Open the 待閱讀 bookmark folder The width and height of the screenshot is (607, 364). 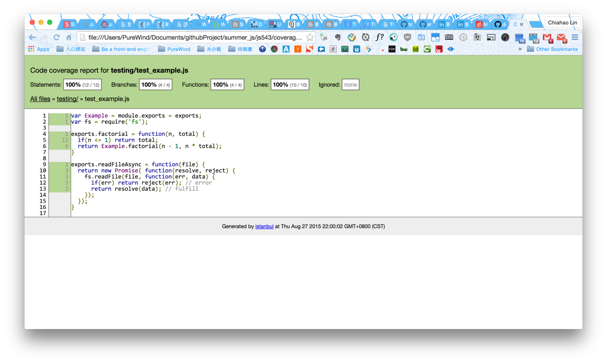pyautogui.click(x=240, y=49)
